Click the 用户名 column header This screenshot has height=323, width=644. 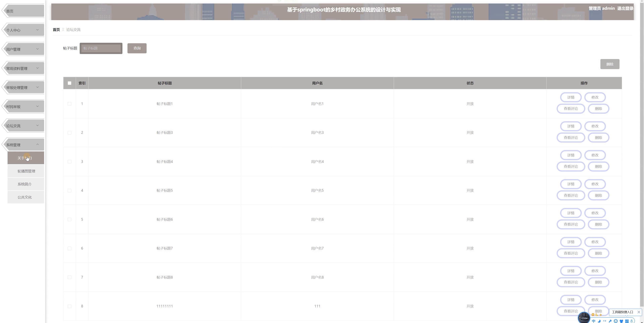(317, 83)
